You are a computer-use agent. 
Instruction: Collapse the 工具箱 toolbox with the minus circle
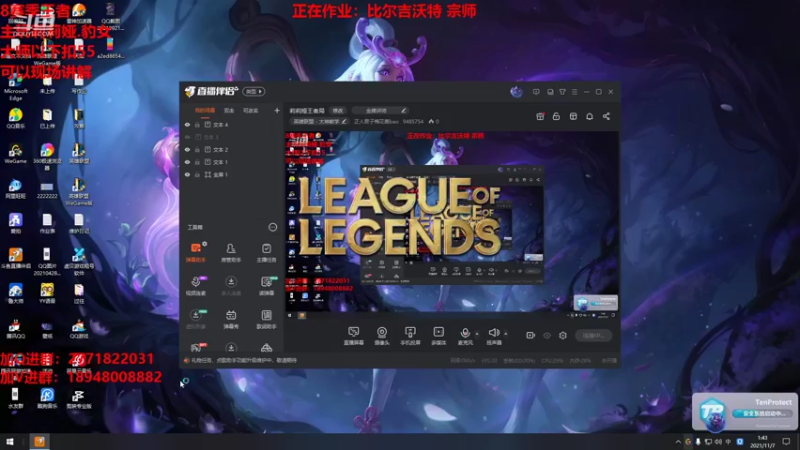click(272, 227)
